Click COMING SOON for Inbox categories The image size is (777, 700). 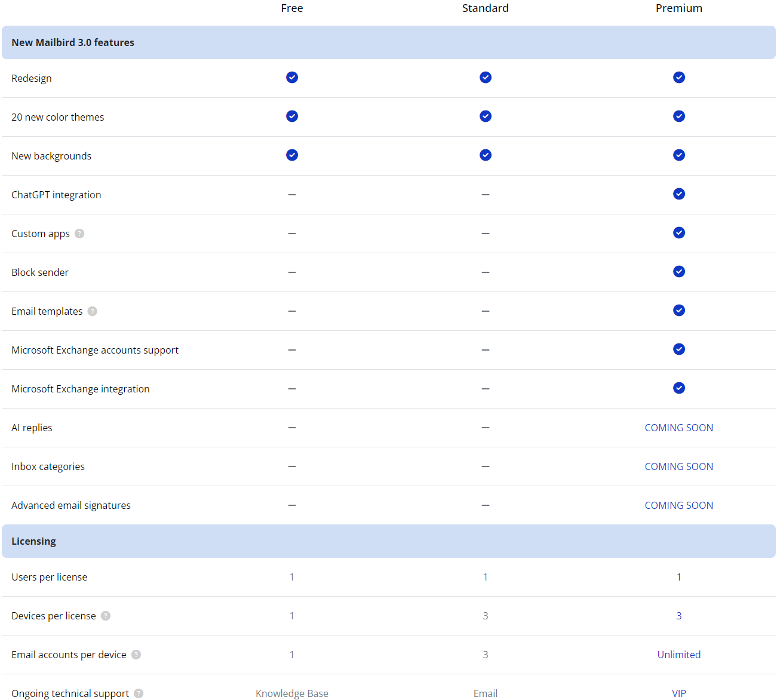pyautogui.click(x=679, y=466)
